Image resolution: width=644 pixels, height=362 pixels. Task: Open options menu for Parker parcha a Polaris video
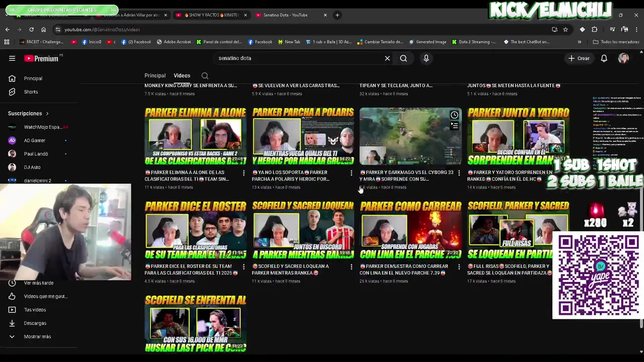pyautogui.click(x=351, y=173)
